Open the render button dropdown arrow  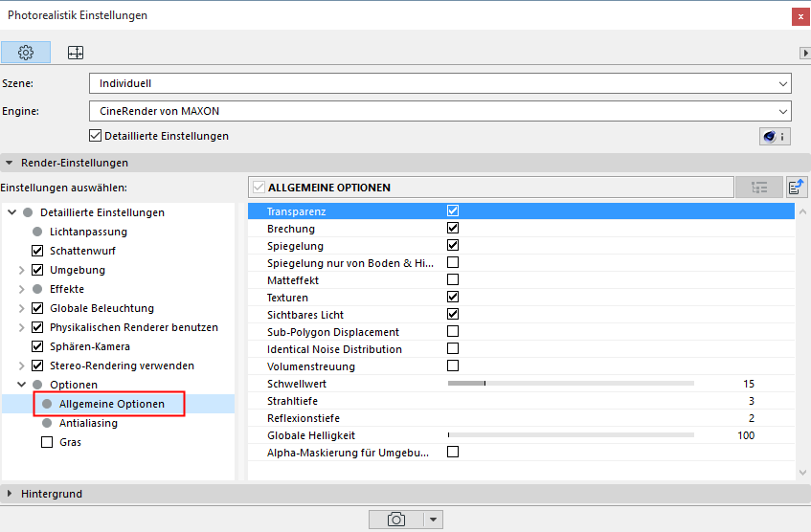point(434,520)
